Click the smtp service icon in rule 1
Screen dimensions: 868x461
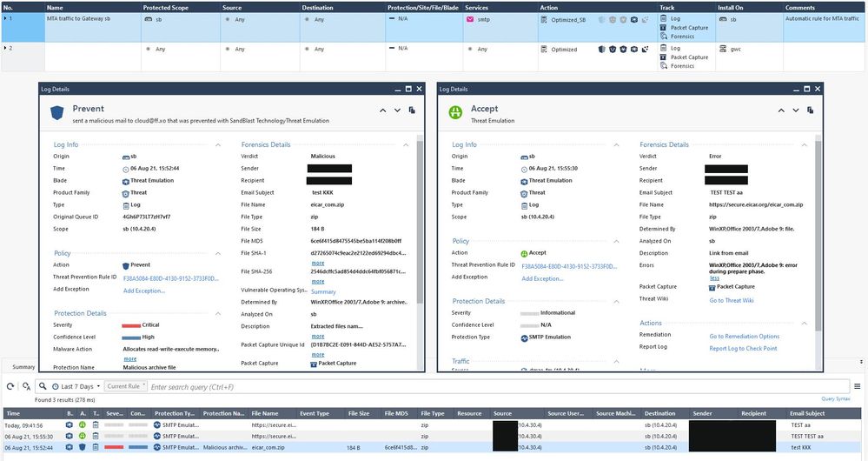click(470, 19)
